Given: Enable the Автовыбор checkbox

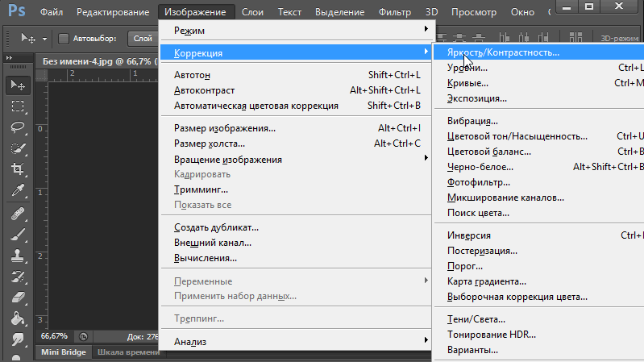Looking at the screenshot, I should pos(64,38).
